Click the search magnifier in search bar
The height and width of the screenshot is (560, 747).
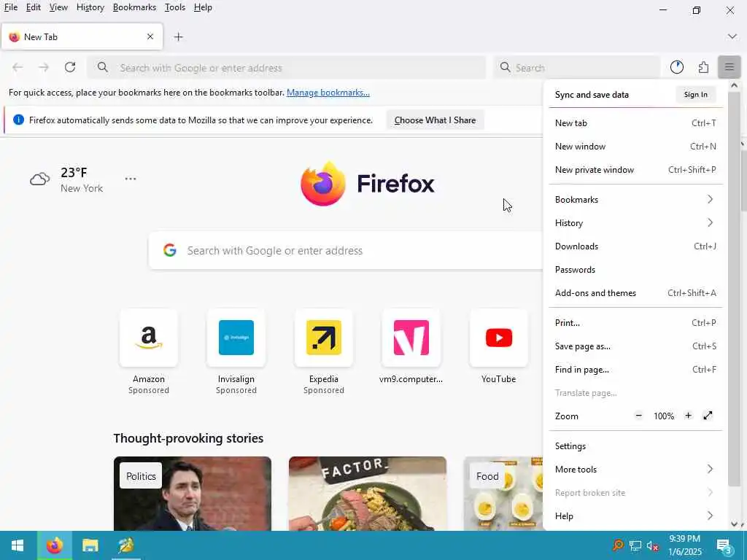505,67
